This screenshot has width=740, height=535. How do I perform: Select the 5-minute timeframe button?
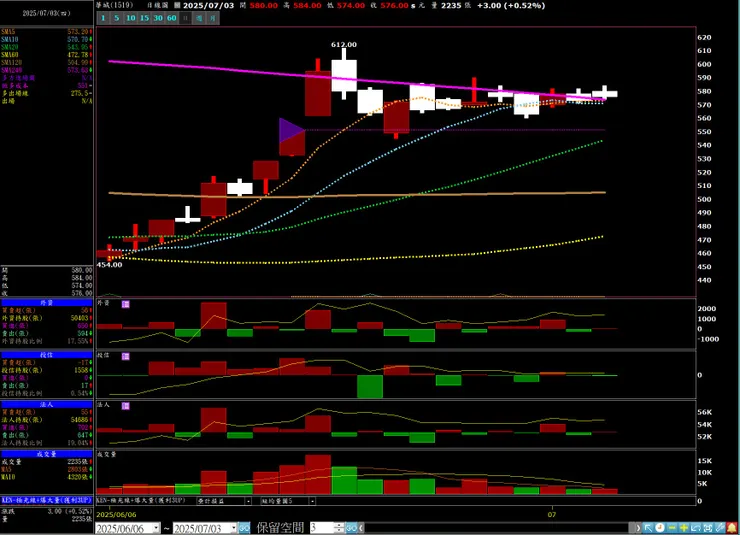(117, 18)
